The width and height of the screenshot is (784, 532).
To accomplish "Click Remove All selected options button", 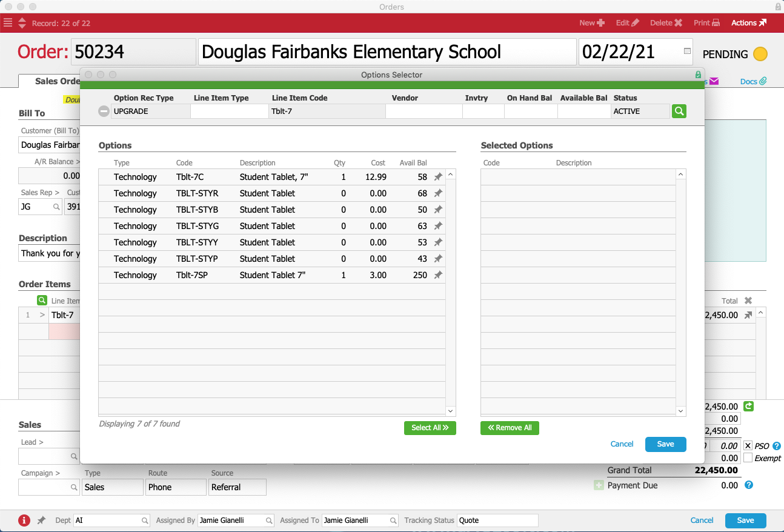I will (x=510, y=428).
